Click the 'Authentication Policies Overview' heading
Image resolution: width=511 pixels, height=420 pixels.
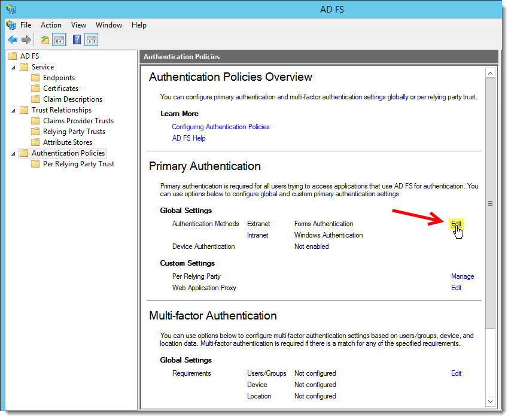pyautogui.click(x=230, y=77)
